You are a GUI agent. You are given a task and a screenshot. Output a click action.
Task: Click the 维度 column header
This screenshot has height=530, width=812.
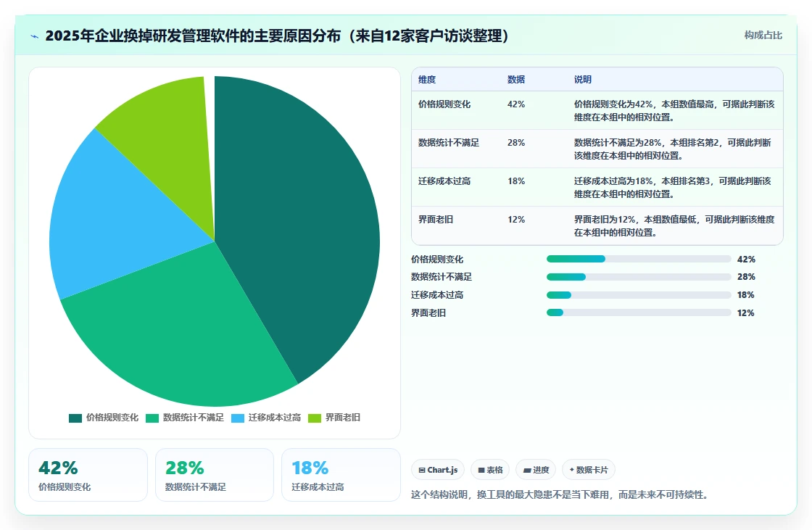427,79
